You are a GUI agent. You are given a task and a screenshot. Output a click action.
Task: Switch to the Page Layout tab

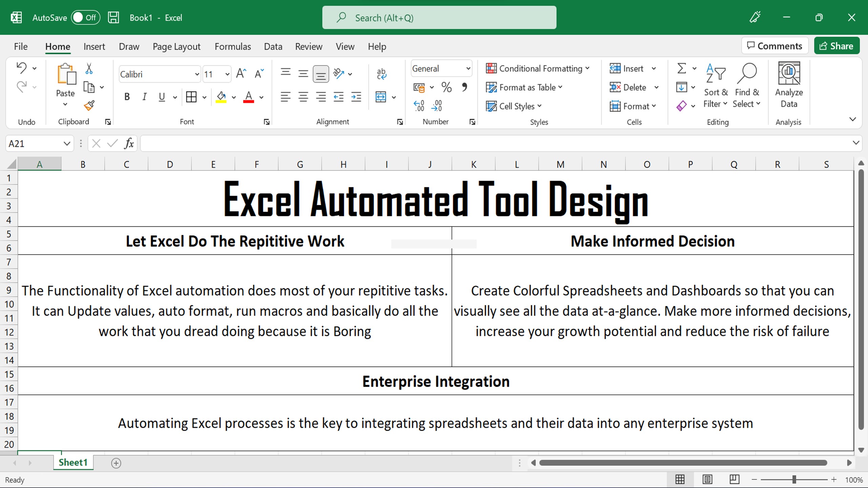coord(177,46)
